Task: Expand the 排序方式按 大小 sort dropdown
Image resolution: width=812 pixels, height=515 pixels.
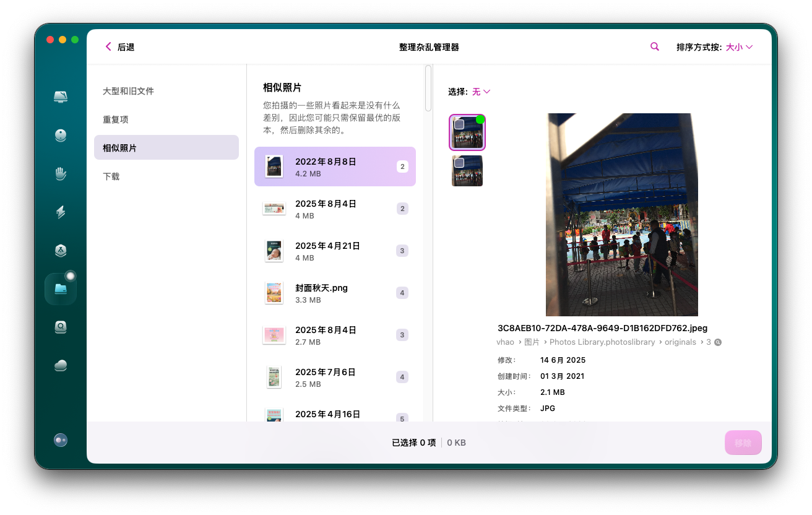Action: [x=739, y=47]
